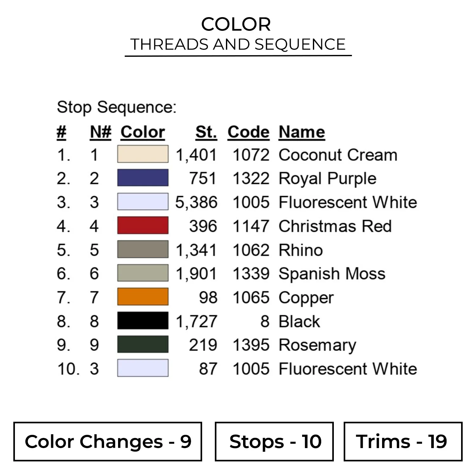Click the Color column header
476x476 pixels.
coord(143,132)
